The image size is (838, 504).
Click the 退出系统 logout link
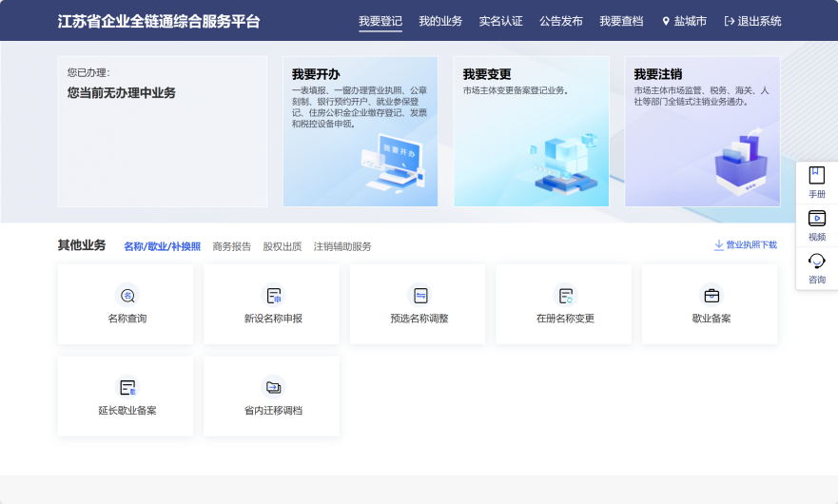[x=752, y=21]
